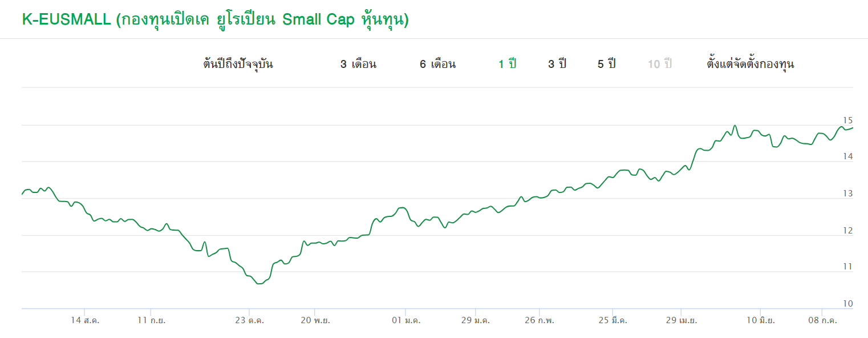Show the 6 เดือน period
This screenshot has width=868, height=338.
coord(437,64)
